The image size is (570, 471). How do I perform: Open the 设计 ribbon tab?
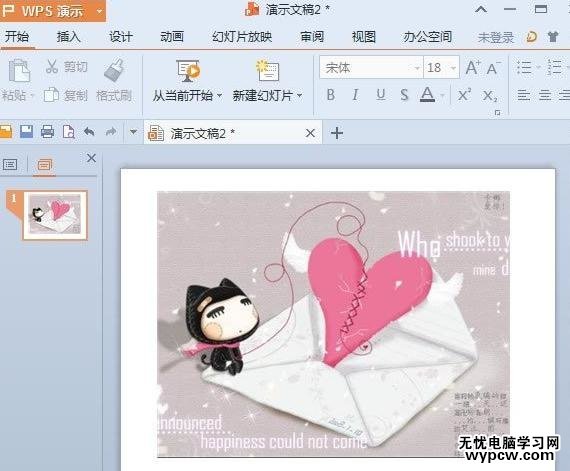pyautogui.click(x=120, y=37)
